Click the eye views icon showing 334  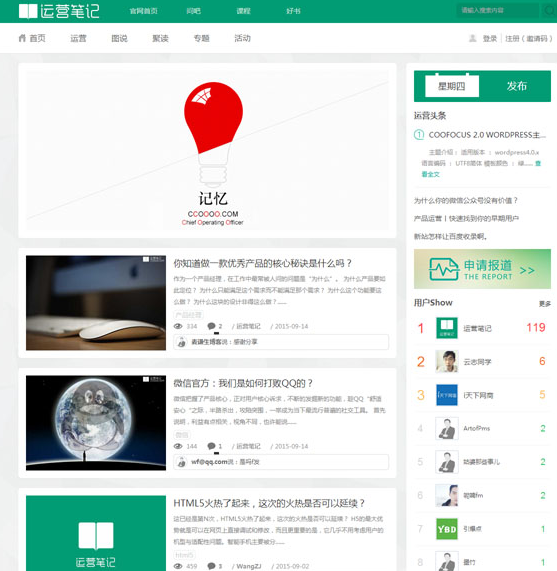(178, 326)
